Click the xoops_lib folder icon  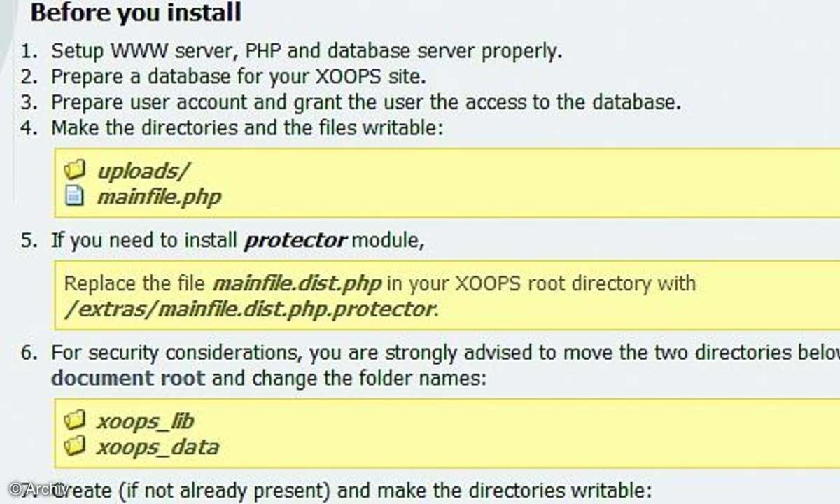(74, 421)
